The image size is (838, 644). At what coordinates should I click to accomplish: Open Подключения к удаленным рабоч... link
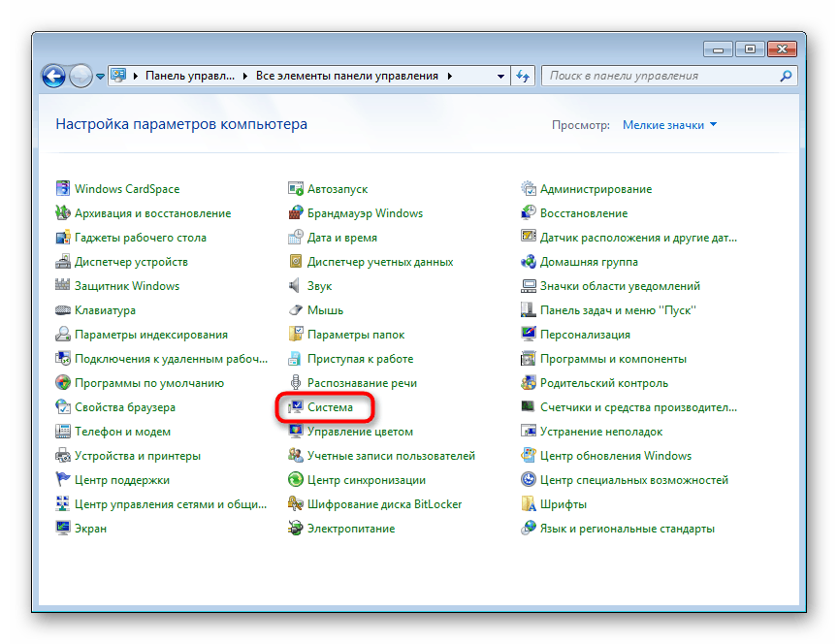[171, 359]
